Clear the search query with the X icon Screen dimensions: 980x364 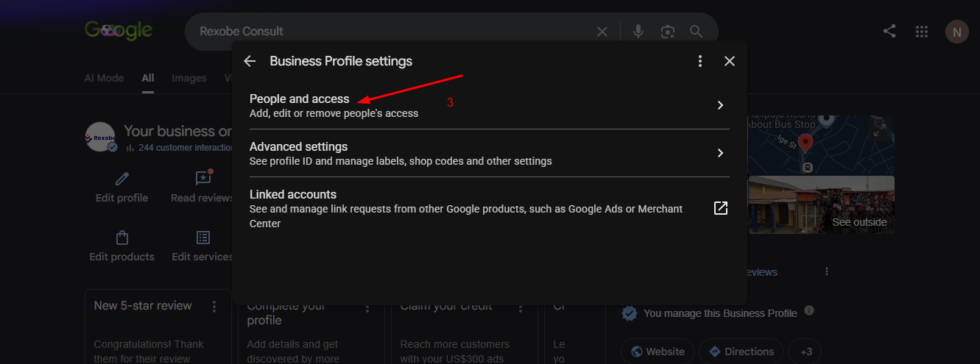602,32
